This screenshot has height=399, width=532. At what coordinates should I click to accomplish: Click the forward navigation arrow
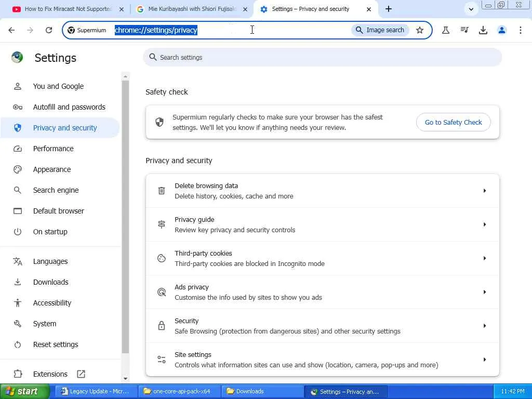(30, 30)
